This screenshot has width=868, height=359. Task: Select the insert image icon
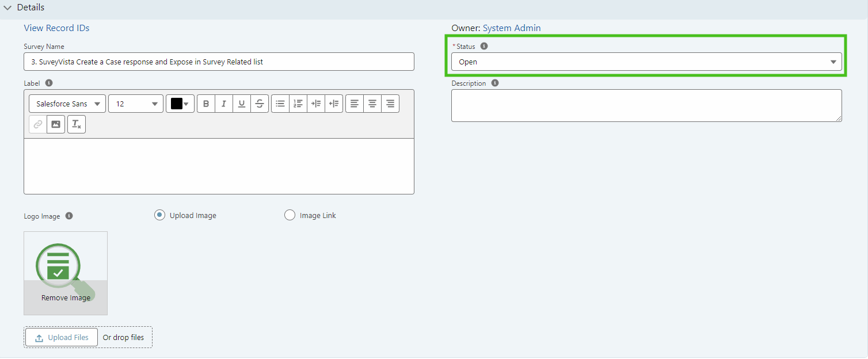point(55,124)
